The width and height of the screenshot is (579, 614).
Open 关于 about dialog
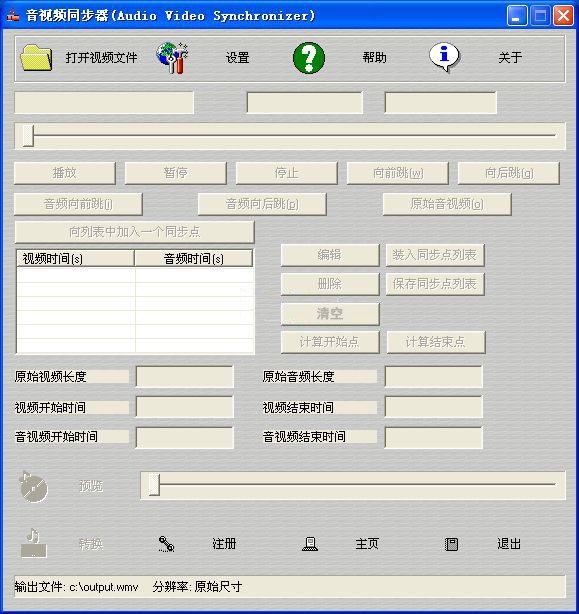(x=510, y=58)
